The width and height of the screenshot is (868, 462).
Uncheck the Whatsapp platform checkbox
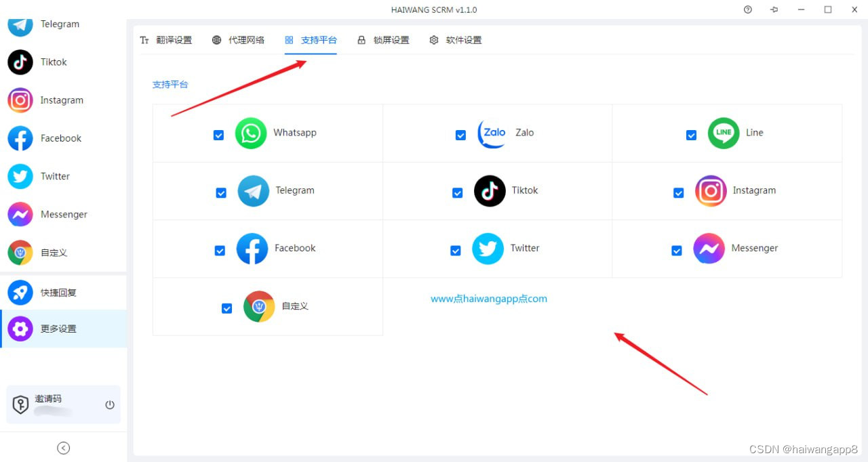tap(218, 135)
